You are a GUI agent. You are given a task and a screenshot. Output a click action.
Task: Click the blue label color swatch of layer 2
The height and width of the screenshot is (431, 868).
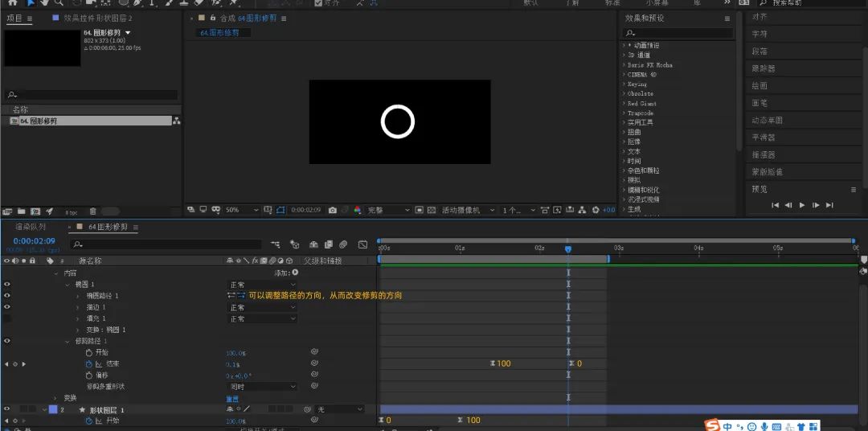click(52, 409)
